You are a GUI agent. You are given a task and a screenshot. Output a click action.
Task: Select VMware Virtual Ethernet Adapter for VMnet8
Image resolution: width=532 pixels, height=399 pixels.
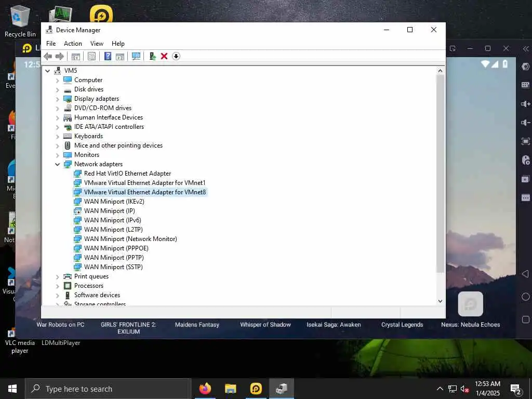145,192
